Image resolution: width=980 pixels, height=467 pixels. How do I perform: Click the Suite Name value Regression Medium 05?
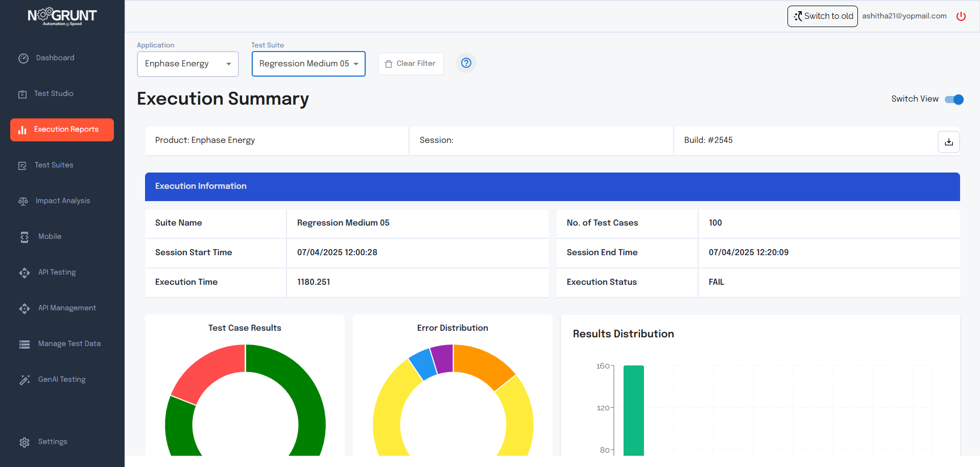pos(343,223)
